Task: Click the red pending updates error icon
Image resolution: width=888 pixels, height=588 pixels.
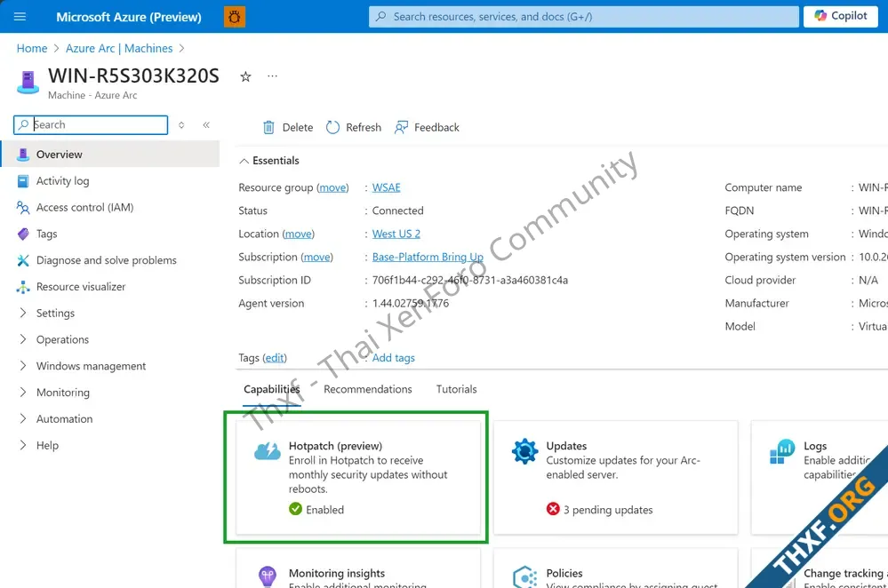Action: coord(553,509)
